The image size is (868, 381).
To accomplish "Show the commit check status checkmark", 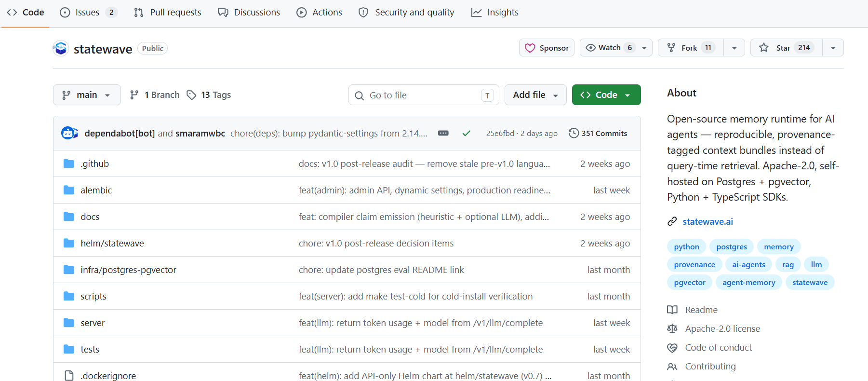I will click(466, 133).
